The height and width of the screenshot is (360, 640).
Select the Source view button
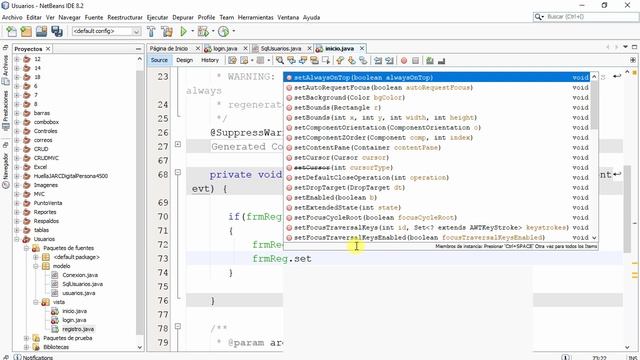(159, 60)
